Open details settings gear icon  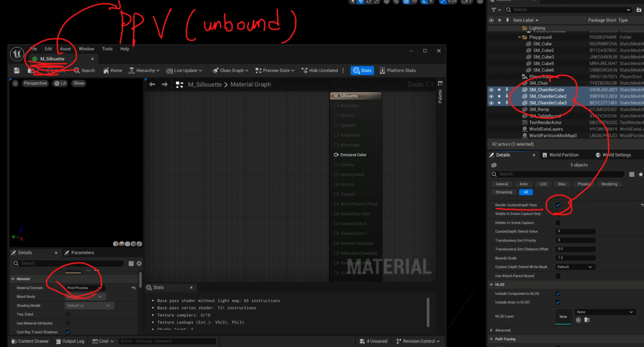(139, 263)
